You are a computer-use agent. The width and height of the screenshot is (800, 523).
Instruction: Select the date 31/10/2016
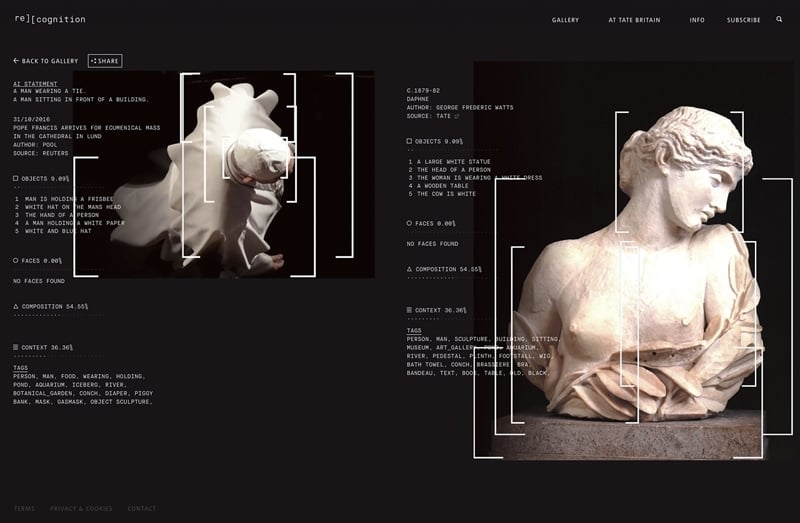pos(32,119)
